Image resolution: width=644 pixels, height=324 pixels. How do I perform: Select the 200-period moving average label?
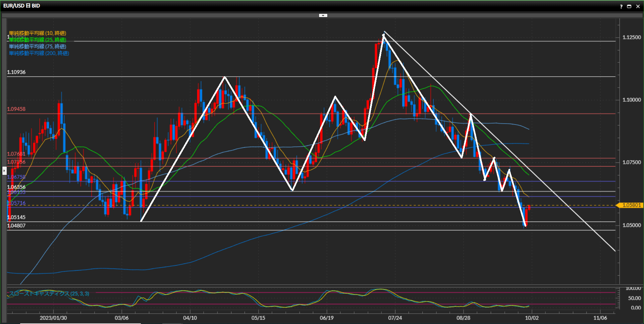pyautogui.click(x=39, y=53)
